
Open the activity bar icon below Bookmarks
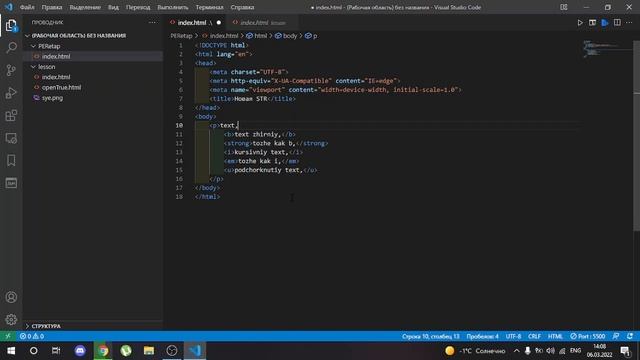tap(11, 183)
